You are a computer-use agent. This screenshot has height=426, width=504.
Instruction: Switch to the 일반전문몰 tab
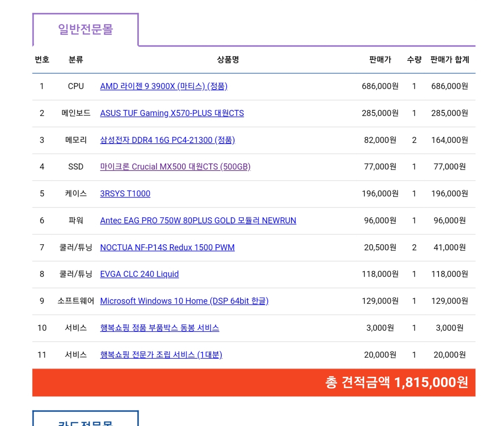(85, 29)
